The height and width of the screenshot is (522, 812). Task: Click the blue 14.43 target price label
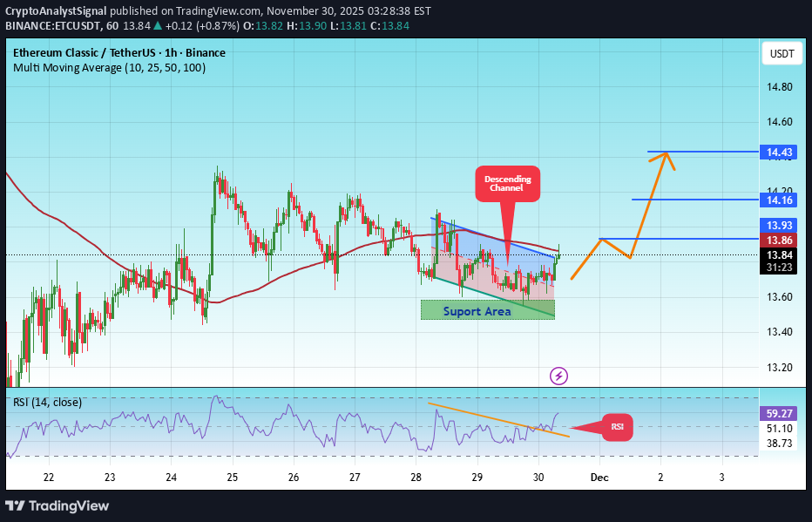[780, 152]
